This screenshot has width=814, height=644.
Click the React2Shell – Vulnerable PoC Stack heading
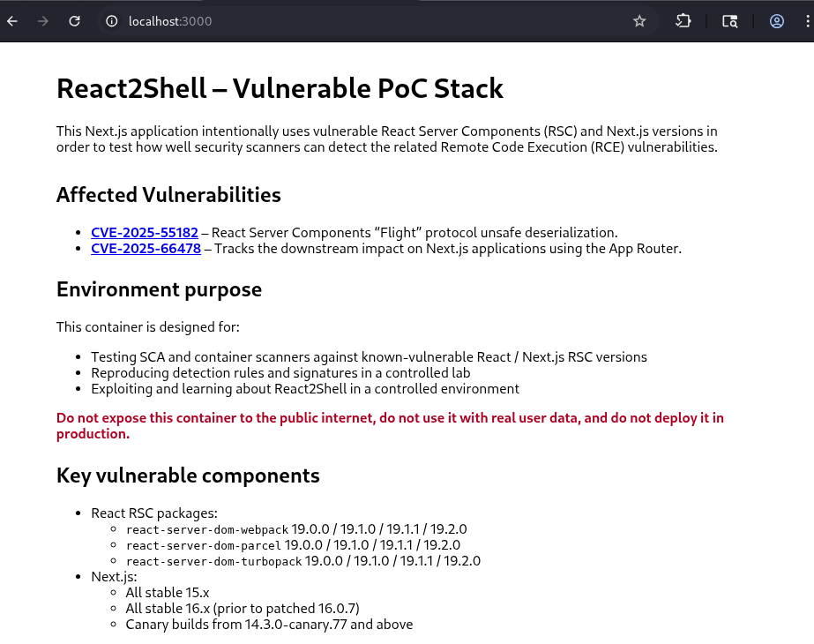pyautogui.click(x=280, y=88)
